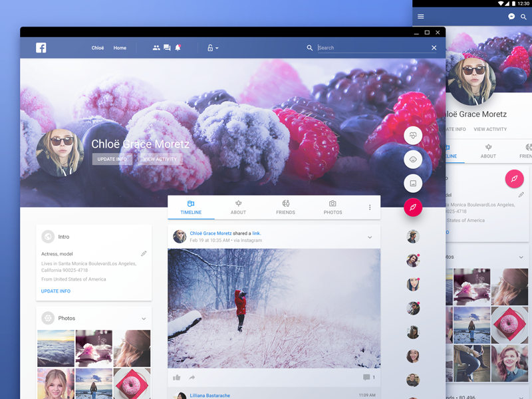Click the red compose feather floating button
Viewport: 532px width, 399px height.
413,207
